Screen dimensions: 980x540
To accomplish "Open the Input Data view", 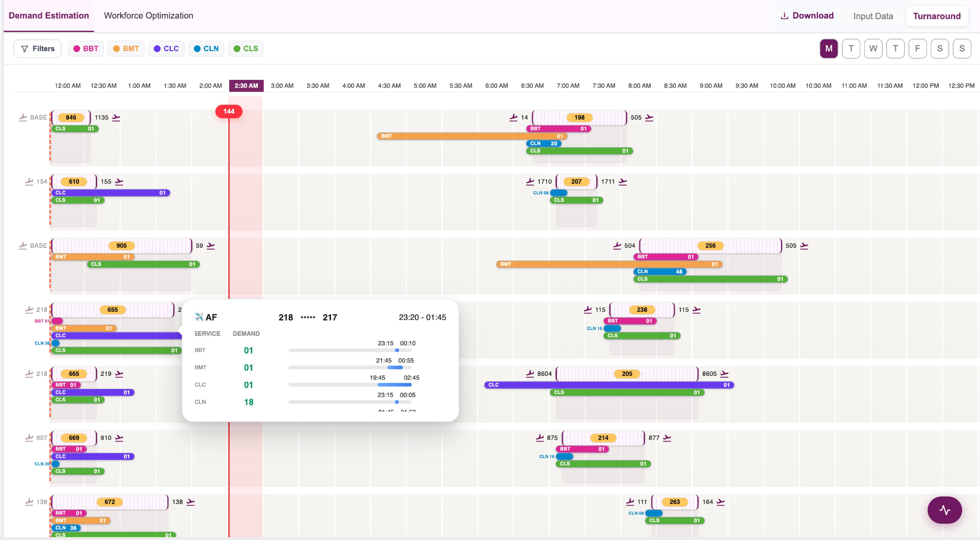I will [873, 16].
